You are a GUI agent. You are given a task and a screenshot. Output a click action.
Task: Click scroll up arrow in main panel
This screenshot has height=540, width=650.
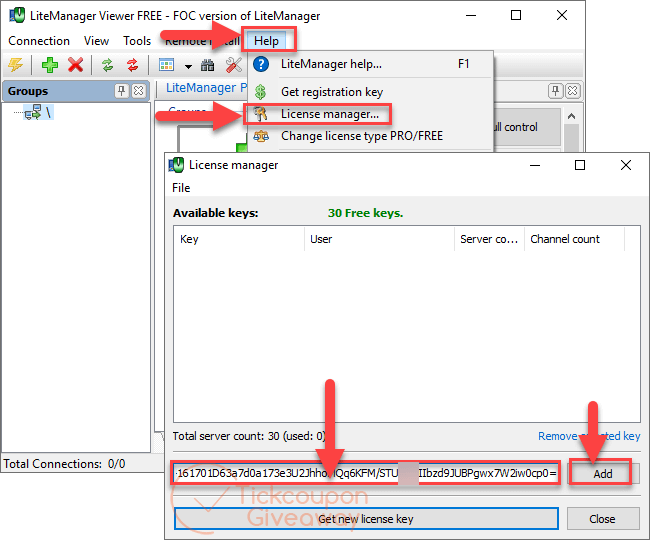click(572, 116)
